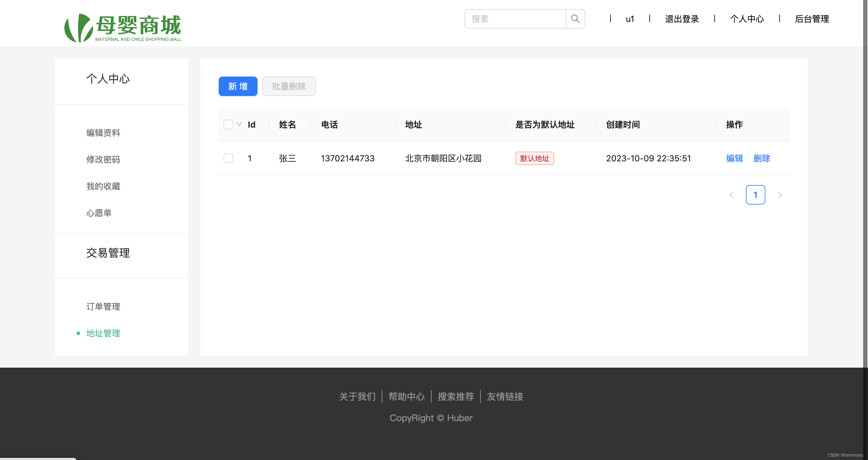Click inside the 搜索 input field
868x460 pixels.
(x=515, y=19)
